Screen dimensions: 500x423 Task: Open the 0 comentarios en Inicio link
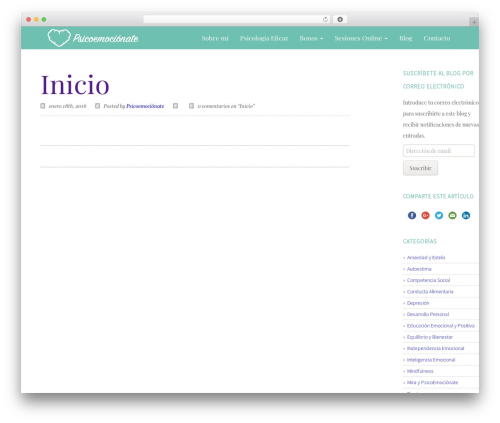226,106
